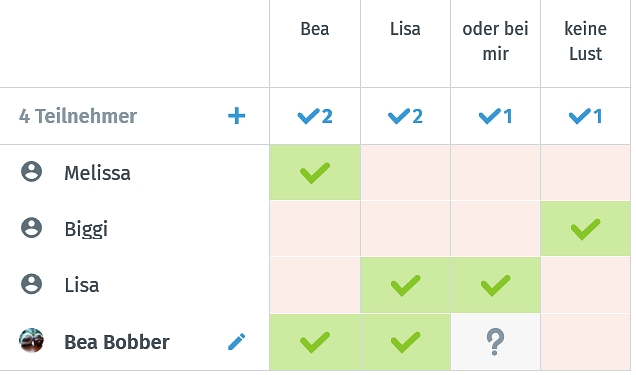
Task: Toggle Bea Bobber's keine Lust cell
Action: click(x=585, y=342)
